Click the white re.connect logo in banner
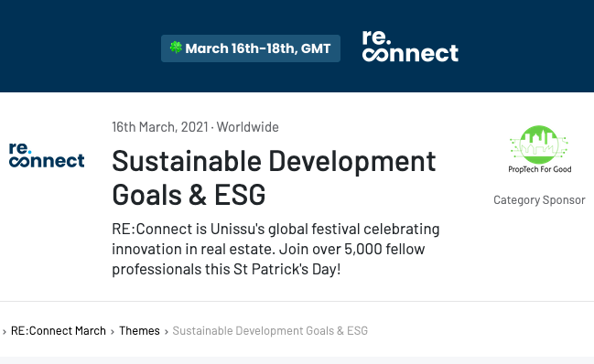Image resolution: width=594 pixels, height=364 pixels. (410, 46)
